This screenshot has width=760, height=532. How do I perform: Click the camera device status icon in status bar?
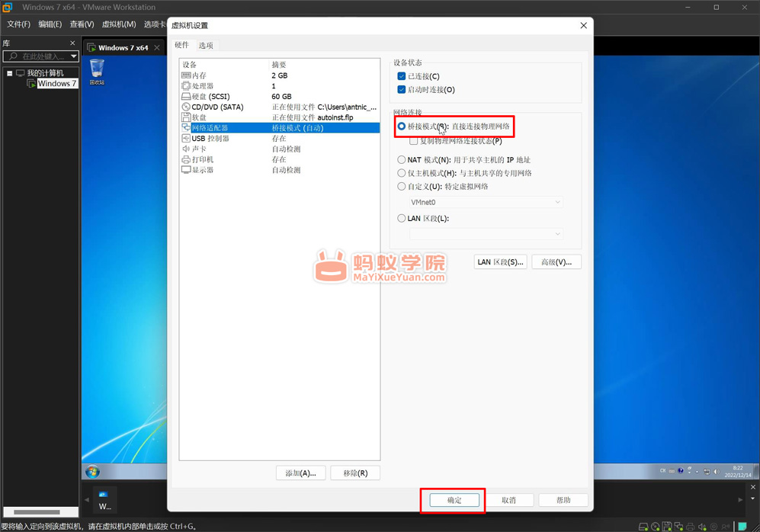click(714, 526)
